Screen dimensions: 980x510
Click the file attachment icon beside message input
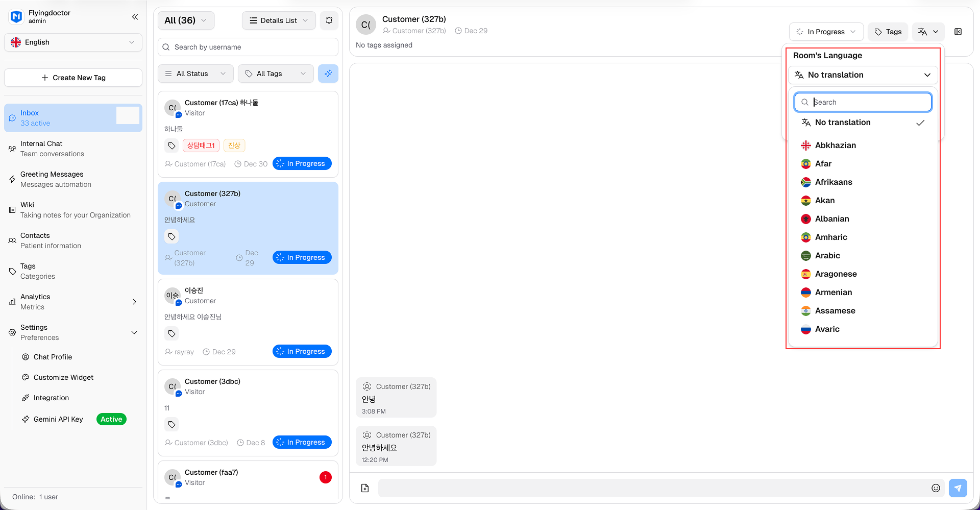click(364, 488)
